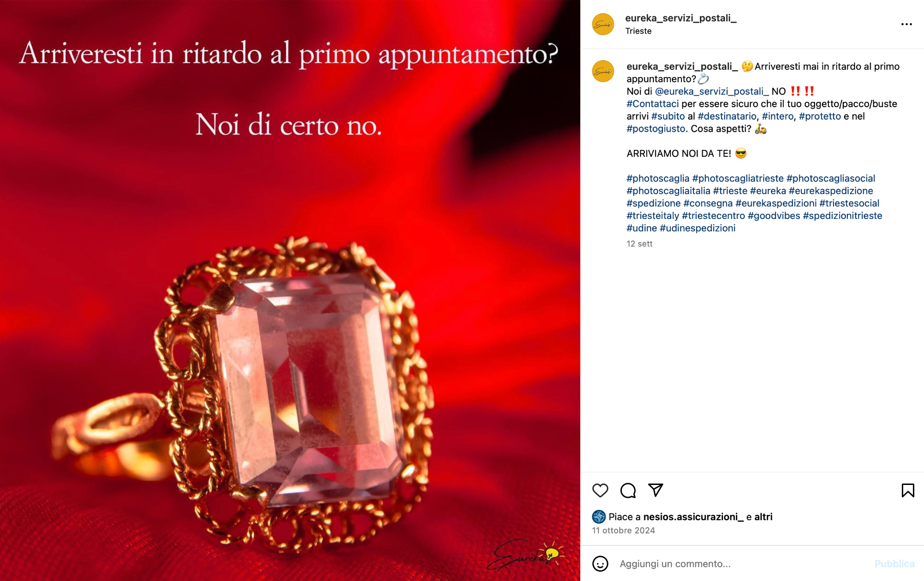924x581 pixels.
Task: Open liker avatar next to Piace a
Action: [x=599, y=516]
